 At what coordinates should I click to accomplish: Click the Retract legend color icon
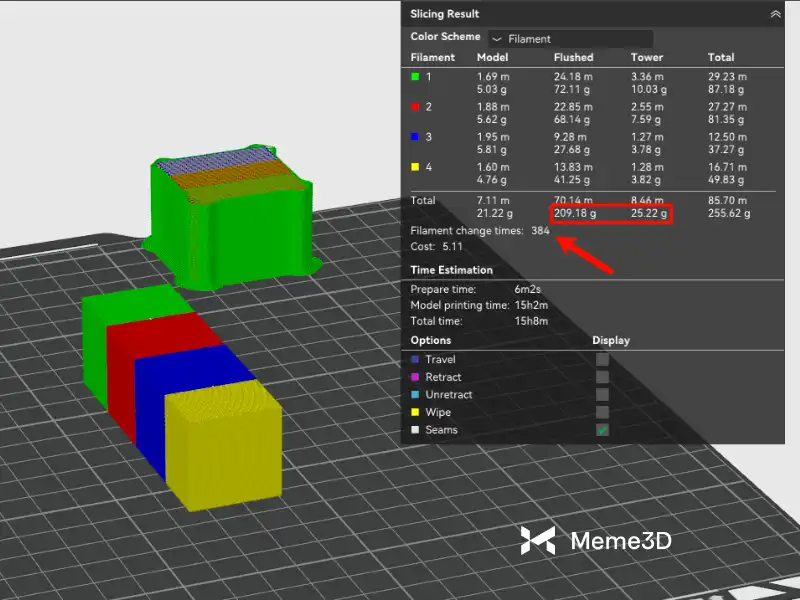point(416,377)
